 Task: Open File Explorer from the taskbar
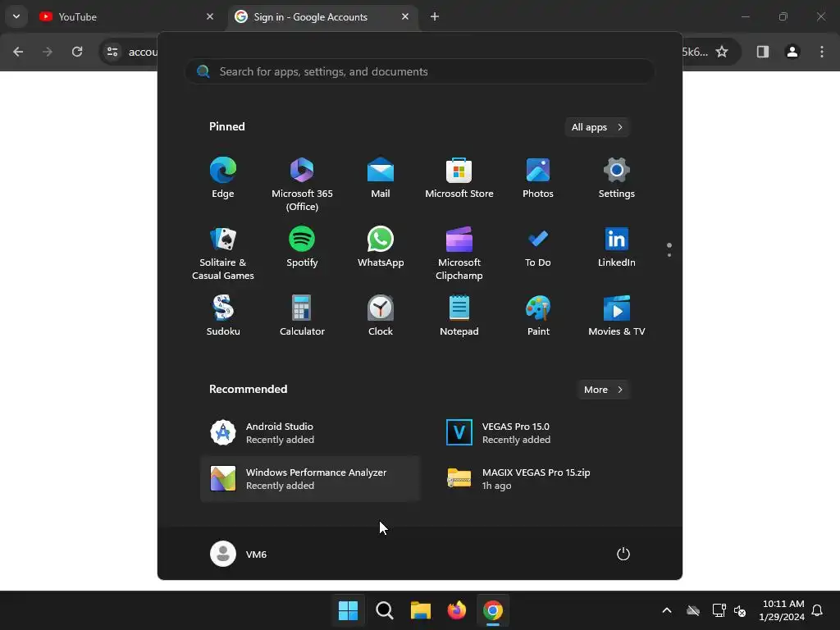pos(421,610)
